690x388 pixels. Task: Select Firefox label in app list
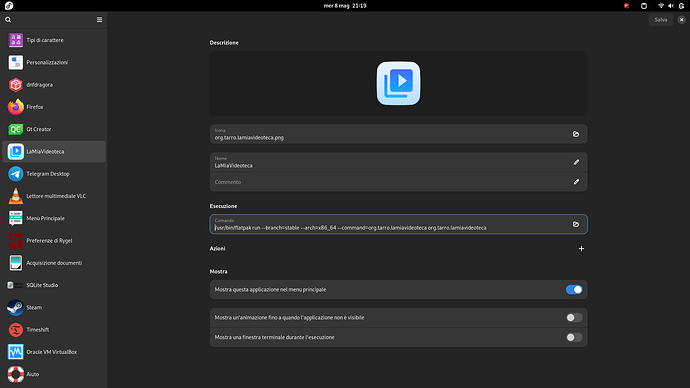coord(35,107)
